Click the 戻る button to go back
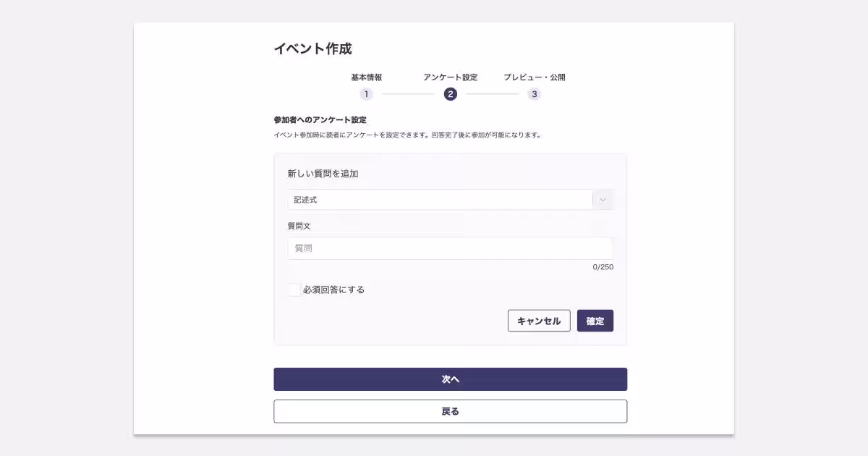This screenshot has width=868, height=456. 450,410
